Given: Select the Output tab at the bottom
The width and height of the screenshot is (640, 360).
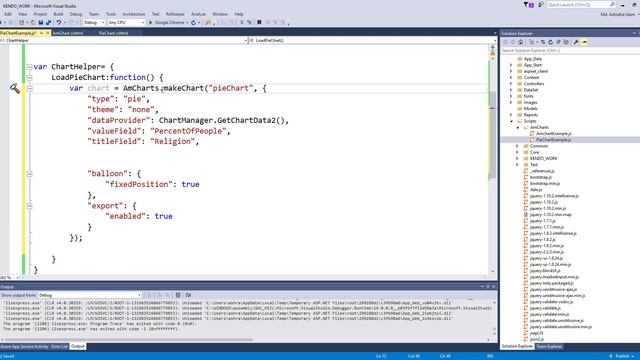Looking at the screenshot, I should point(78,347).
